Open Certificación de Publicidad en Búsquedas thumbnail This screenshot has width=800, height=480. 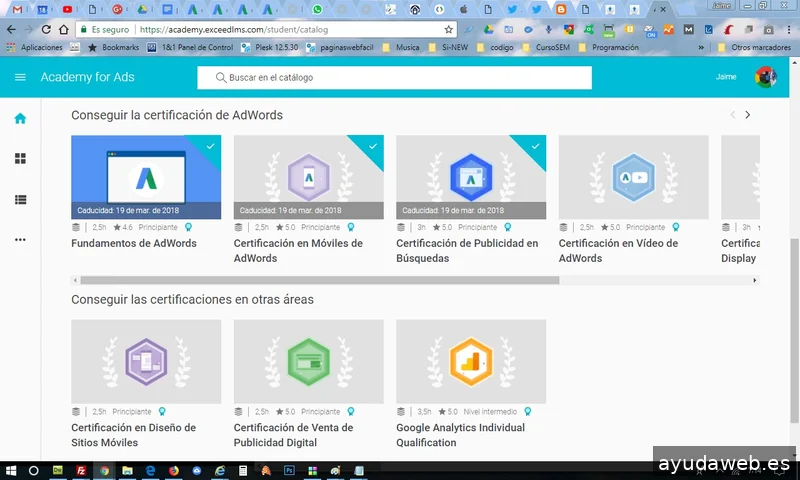pos(471,177)
